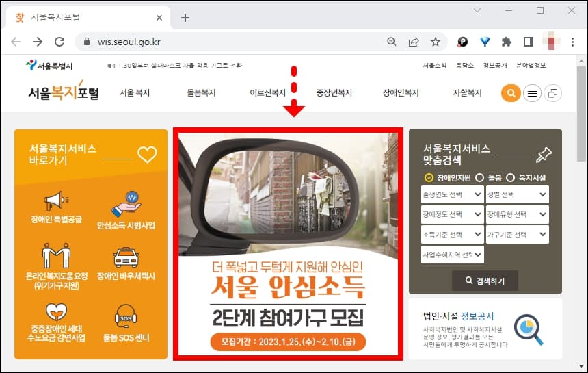Expand the 장애정도 선택 dropdown
588x373 pixels.
click(x=452, y=214)
